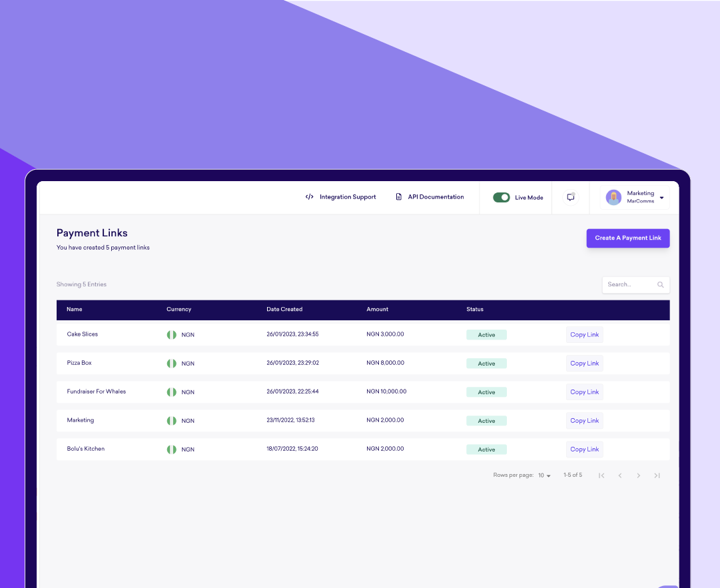The width and height of the screenshot is (720, 588).
Task: Copy link for Cake Slices
Action: (584, 335)
